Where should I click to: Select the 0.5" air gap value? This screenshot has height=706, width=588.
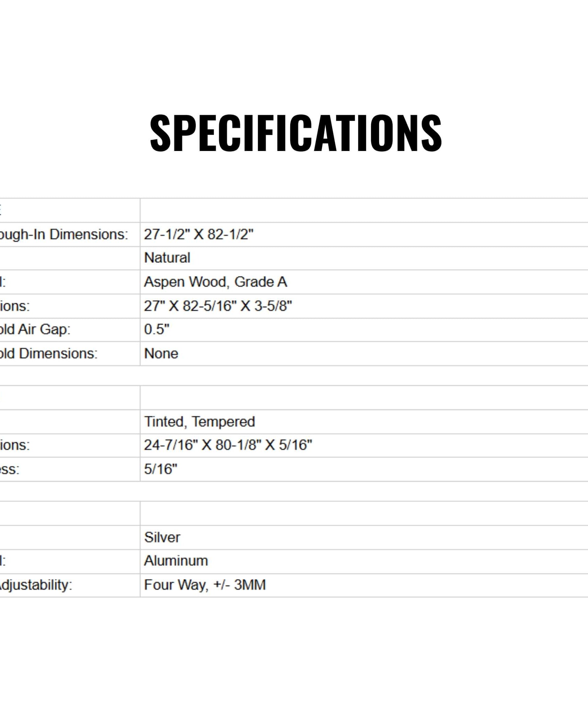(x=156, y=330)
